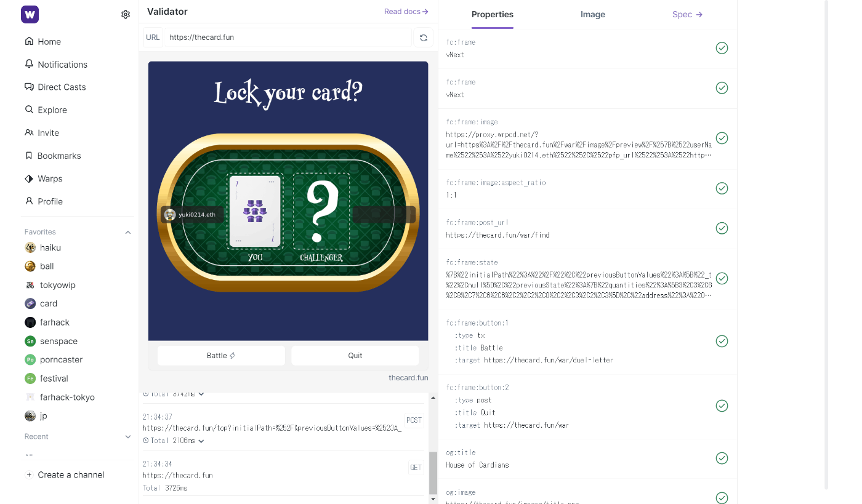Open the Spec tab
Viewport: 862px width, 504px height.
(x=687, y=15)
